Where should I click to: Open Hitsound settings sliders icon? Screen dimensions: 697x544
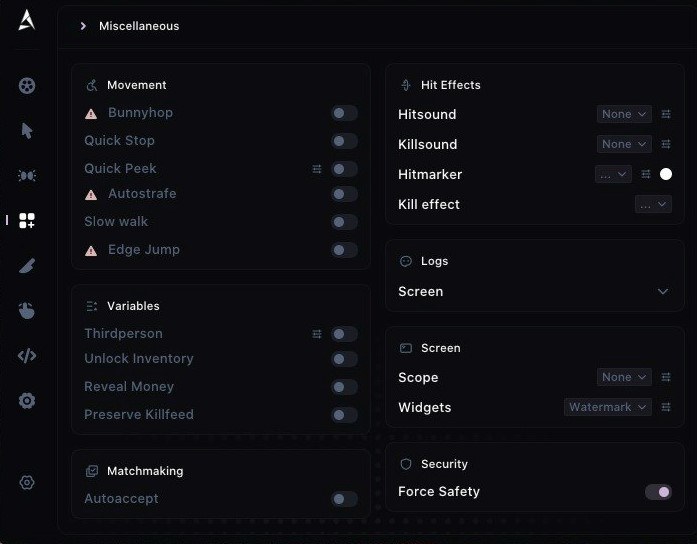[666, 114]
